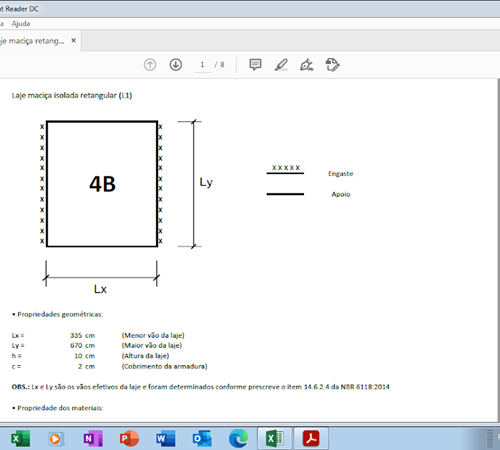The width and height of the screenshot is (500, 450).
Task: Close the Laje maciça document tab
Action: 74,40
